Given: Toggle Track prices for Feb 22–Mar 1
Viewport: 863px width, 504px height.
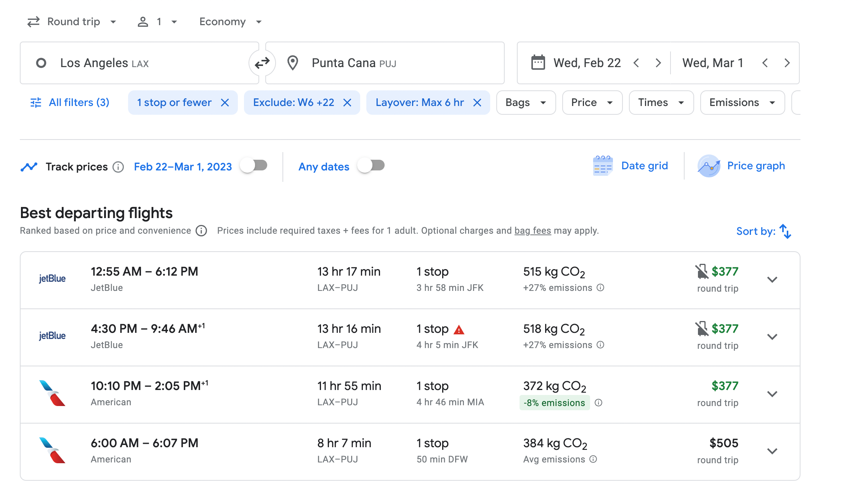Looking at the screenshot, I should click(254, 166).
